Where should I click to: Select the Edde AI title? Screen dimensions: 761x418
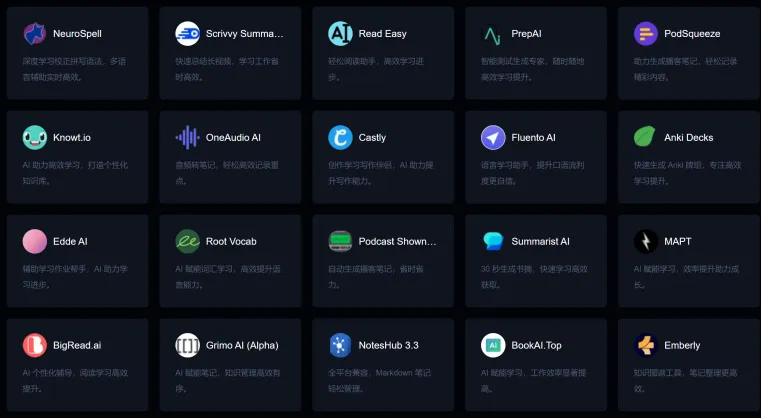[70, 241]
